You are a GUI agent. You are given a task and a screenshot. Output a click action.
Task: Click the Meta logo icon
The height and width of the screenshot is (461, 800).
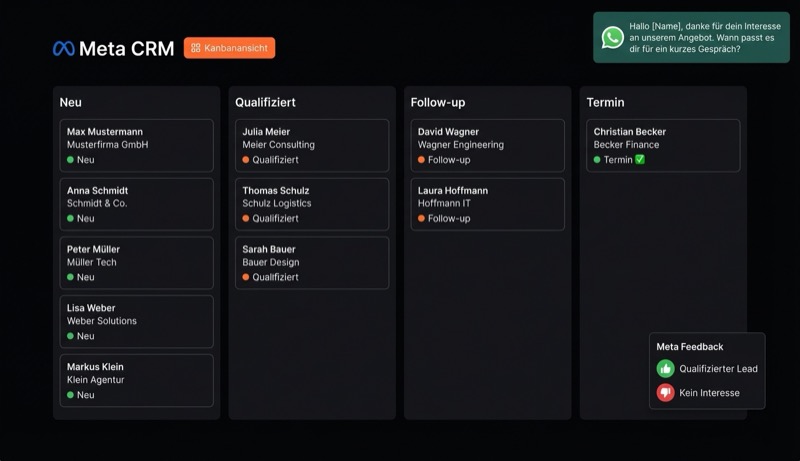[64, 48]
